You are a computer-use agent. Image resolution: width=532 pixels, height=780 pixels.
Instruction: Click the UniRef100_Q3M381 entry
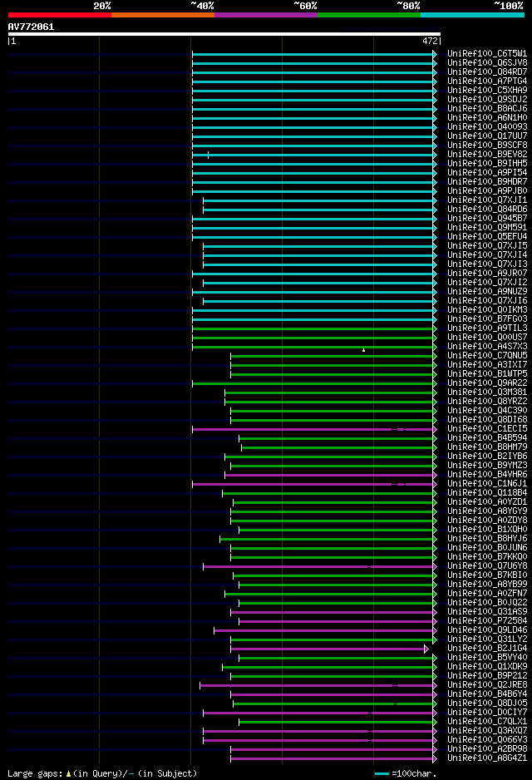point(487,392)
